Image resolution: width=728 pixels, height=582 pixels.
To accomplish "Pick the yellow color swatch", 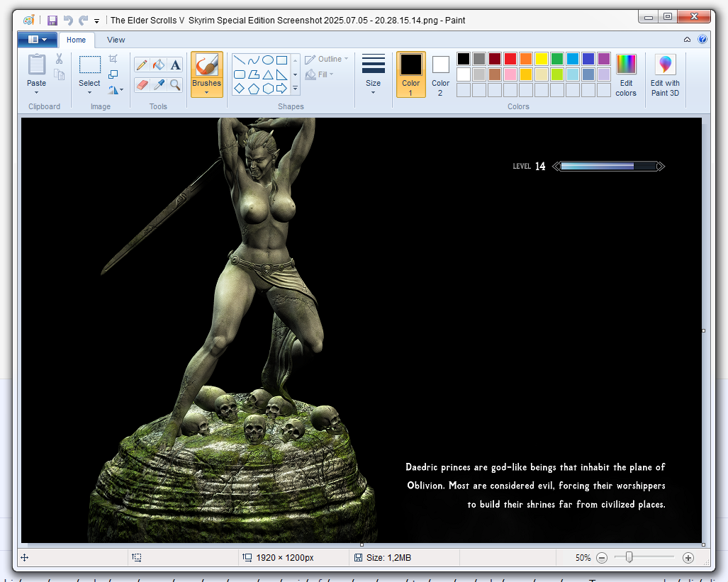I will coord(542,59).
